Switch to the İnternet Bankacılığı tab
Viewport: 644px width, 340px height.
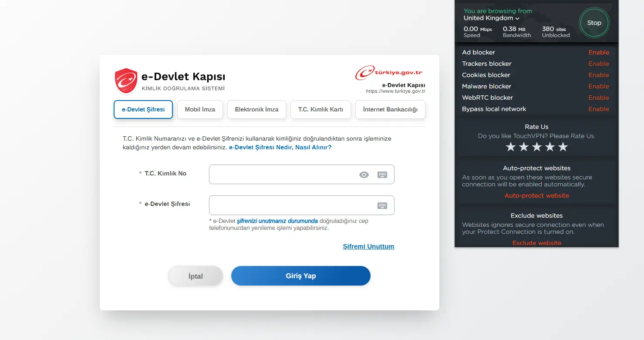390,109
